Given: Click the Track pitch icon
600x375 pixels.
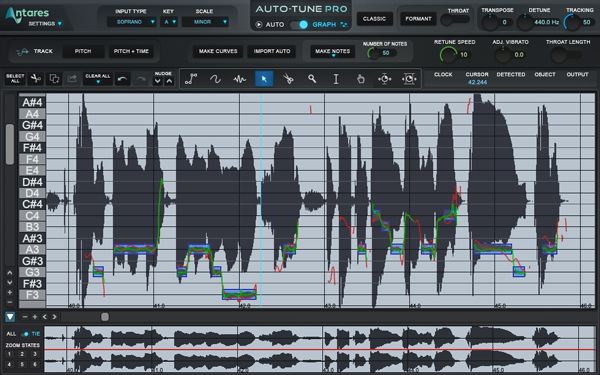Looking at the screenshot, I should click(x=23, y=52).
